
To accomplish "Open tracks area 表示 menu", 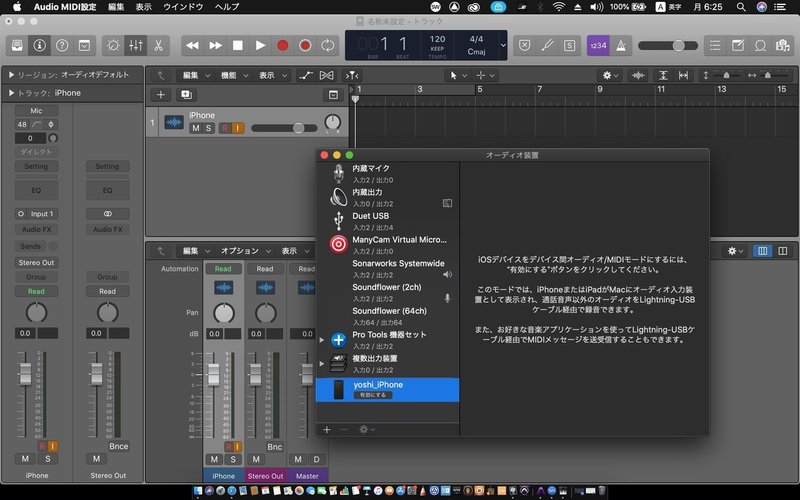I will tap(272, 76).
